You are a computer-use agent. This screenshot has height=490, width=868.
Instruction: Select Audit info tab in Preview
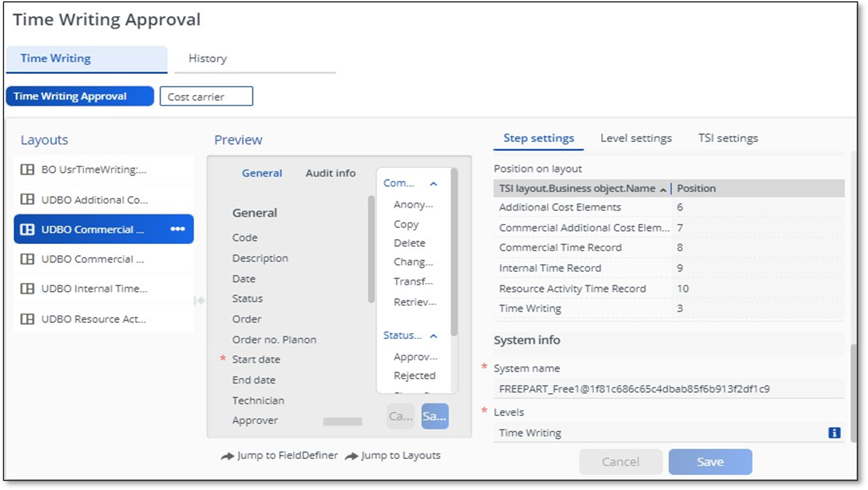tap(330, 173)
